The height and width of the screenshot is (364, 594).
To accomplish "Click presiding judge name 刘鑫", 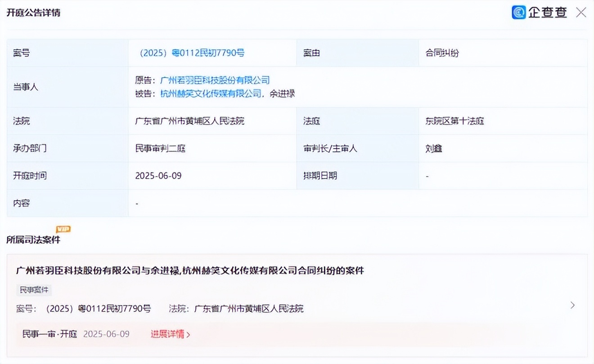I will point(434,148).
